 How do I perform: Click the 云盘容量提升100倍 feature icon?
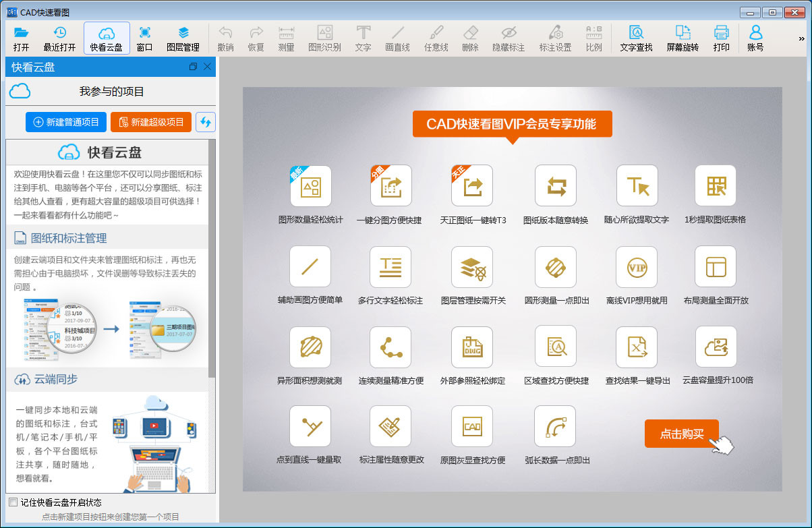click(716, 347)
